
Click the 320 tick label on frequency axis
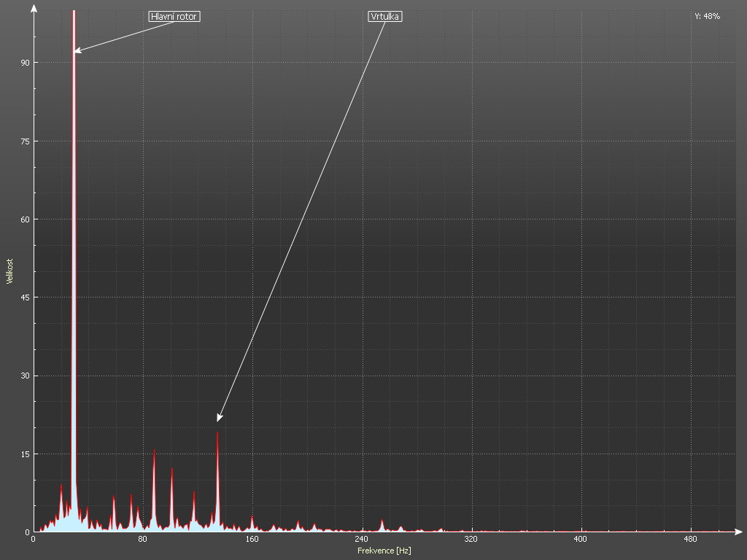[x=471, y=540]
